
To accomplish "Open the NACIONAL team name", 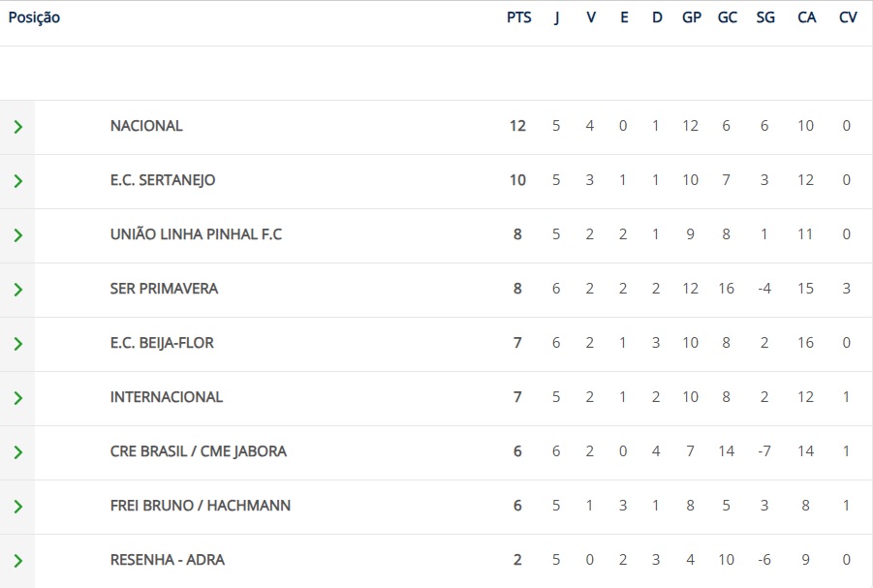I will tap(146, 126).
